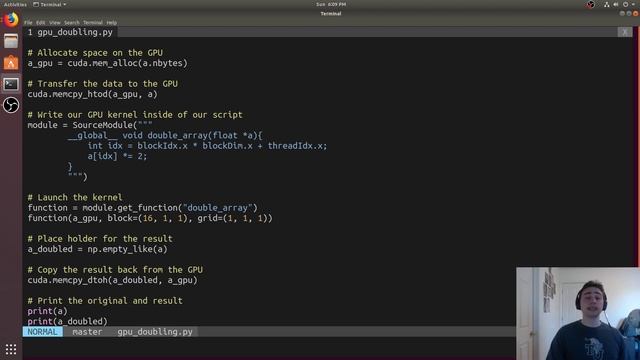This screenshot has height=360, width=640.
Task: Click the Terminal window title bar
Action: pyautogui.click(x=331, y=13)
